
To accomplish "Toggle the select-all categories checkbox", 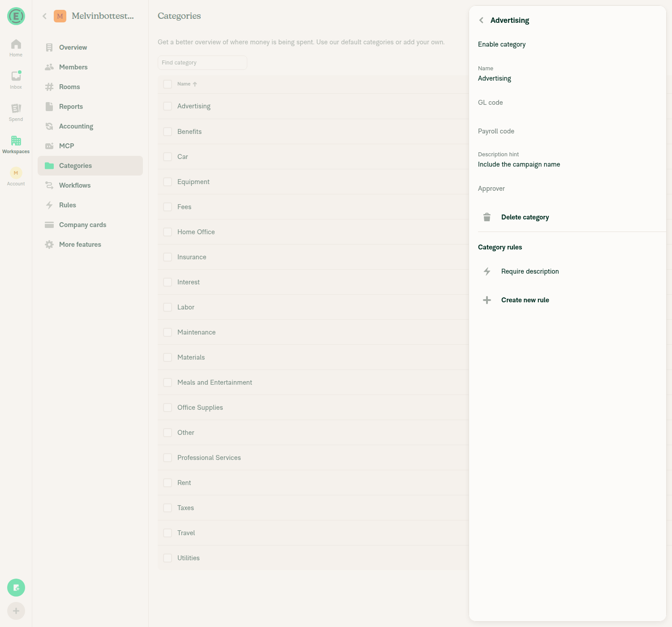I will [x=168, y=84].
